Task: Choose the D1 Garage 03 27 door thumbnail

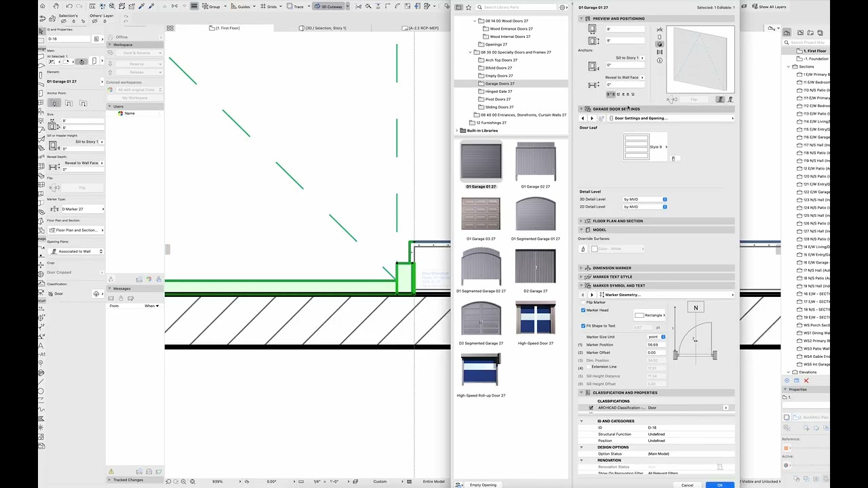Action: click(481, 214)
